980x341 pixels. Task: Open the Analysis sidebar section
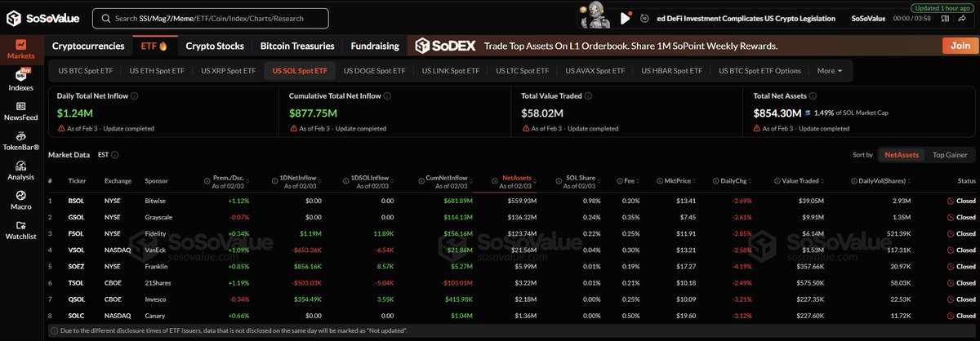20,170
